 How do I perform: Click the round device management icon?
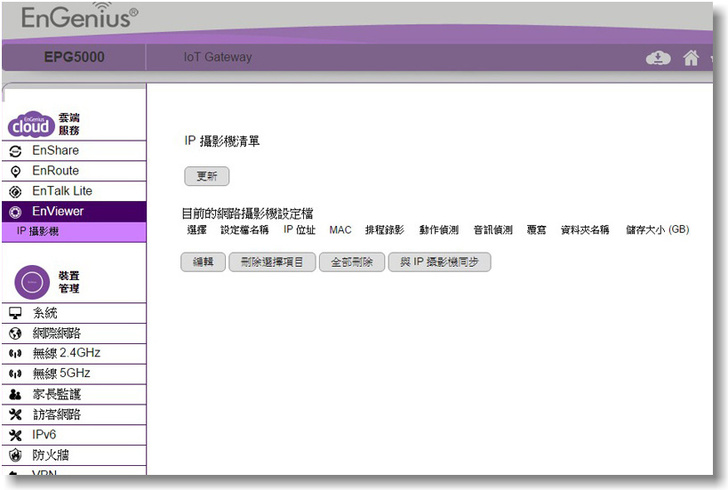(x=31, y=282)
